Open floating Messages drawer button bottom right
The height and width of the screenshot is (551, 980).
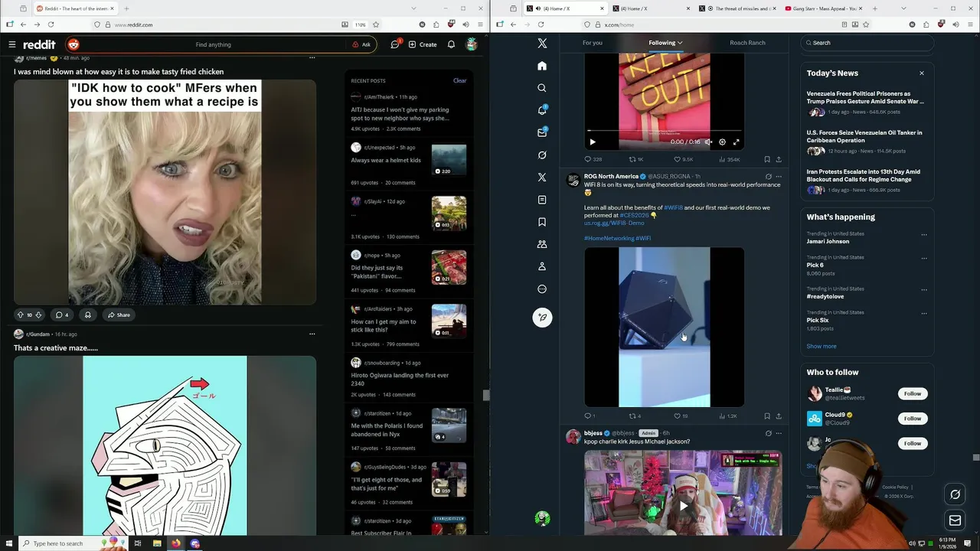[955, 521]
